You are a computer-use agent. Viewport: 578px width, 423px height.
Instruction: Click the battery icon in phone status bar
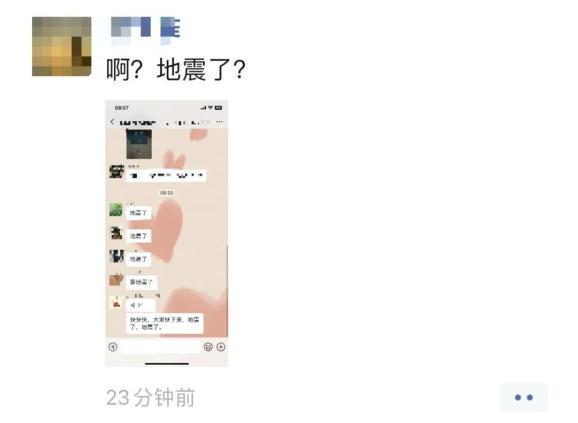[219, 108]
